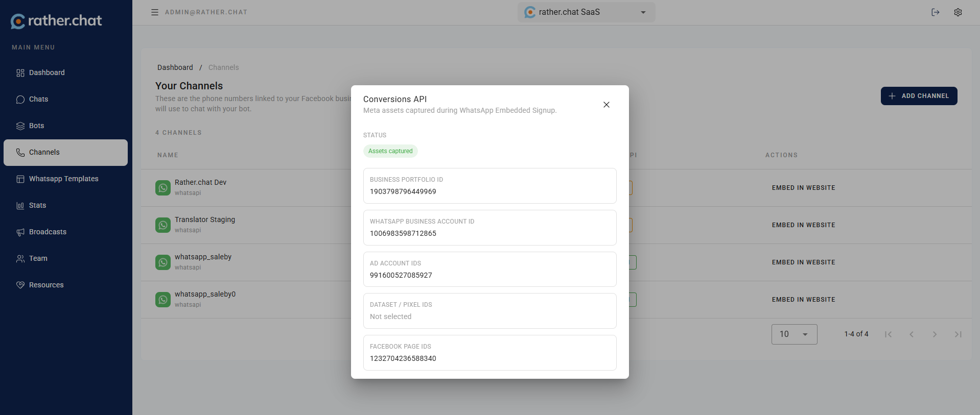Embed whatsapp_saleby0 in website
980x415 pixels.
(803, 300)
